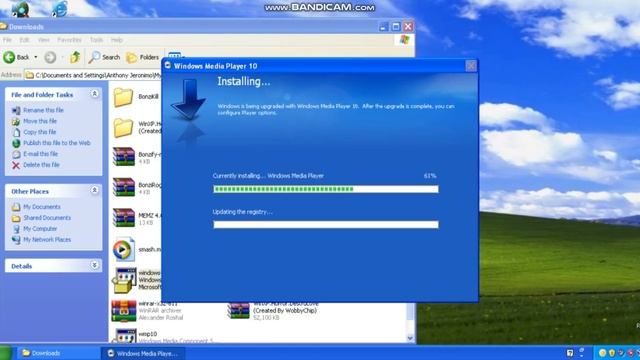The image size is (640, 360).
Task: Select the winrar-x32 installer icon
Action: pos(124,311)
